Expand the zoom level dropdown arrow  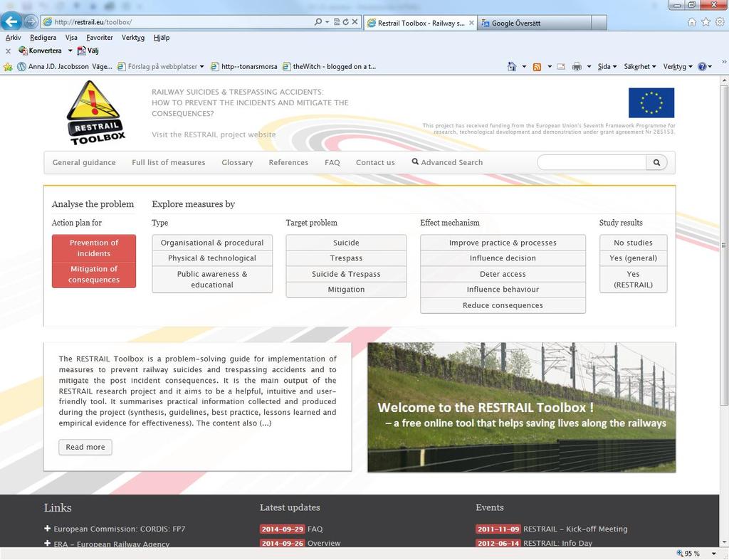[x=714, y=554]
